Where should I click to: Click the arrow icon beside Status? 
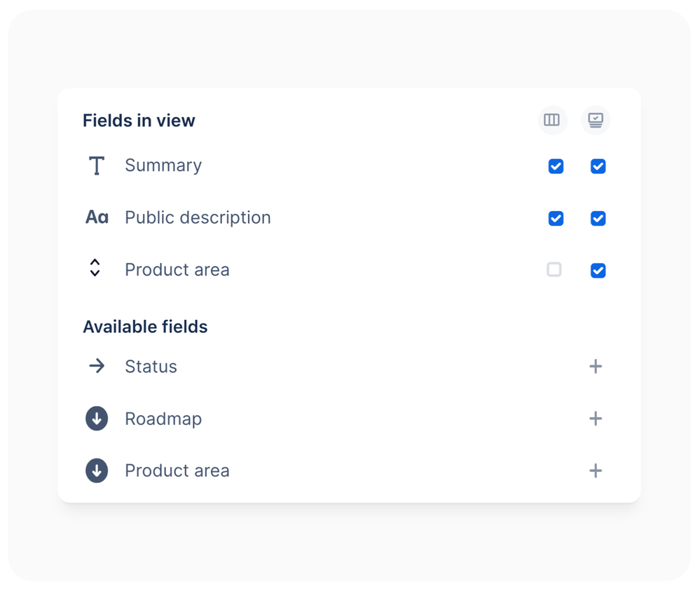97,366
